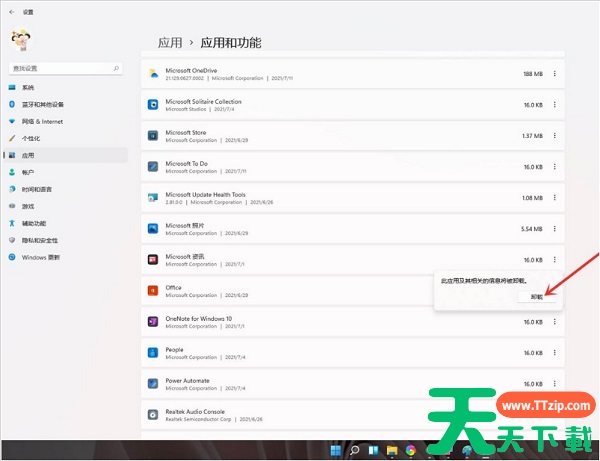Open the 个性化 personalization sidebar item
Viewport: 600px width, 461px height.
pos(65,138)
